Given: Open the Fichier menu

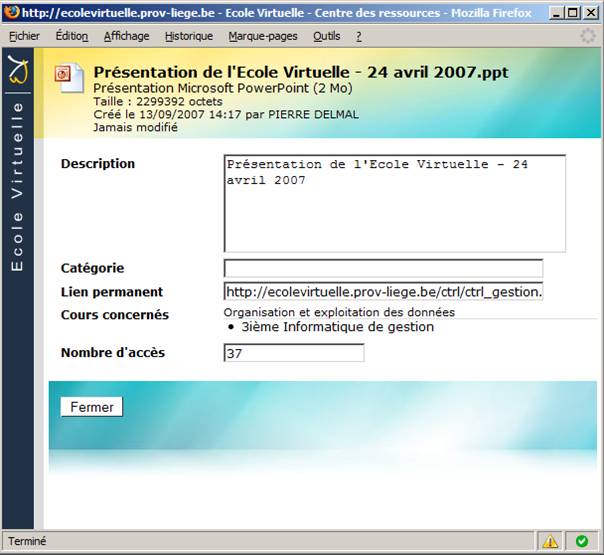Looking at the screenshot, I should (x=24, y=36).
